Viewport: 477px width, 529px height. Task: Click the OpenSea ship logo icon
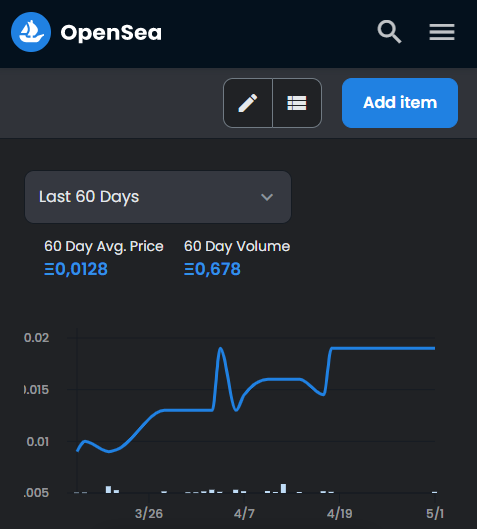(x=31, y=32)
